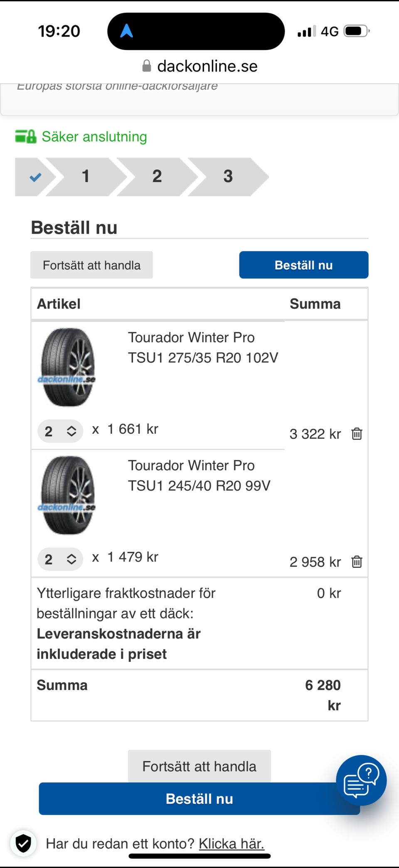Open Tourador 245/40 R20 tyre image
The image size is (399, 868).
coord(67,495)
